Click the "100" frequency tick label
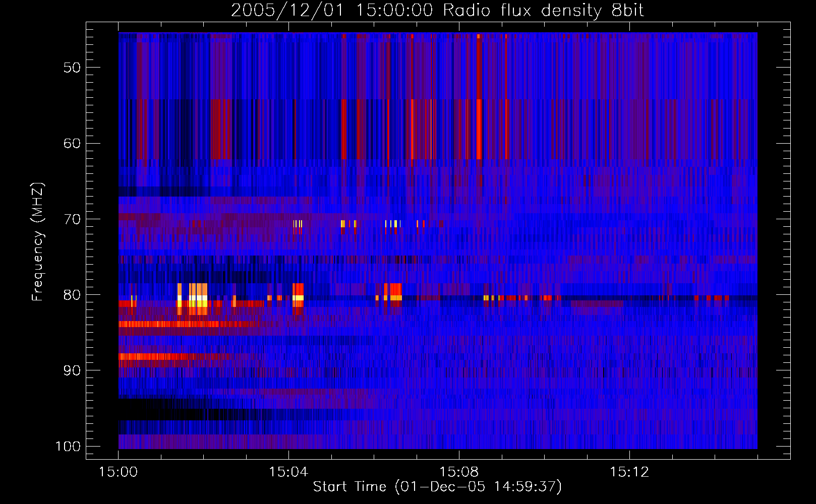Viewport: 816px width, 504px height. pos(68,447)
